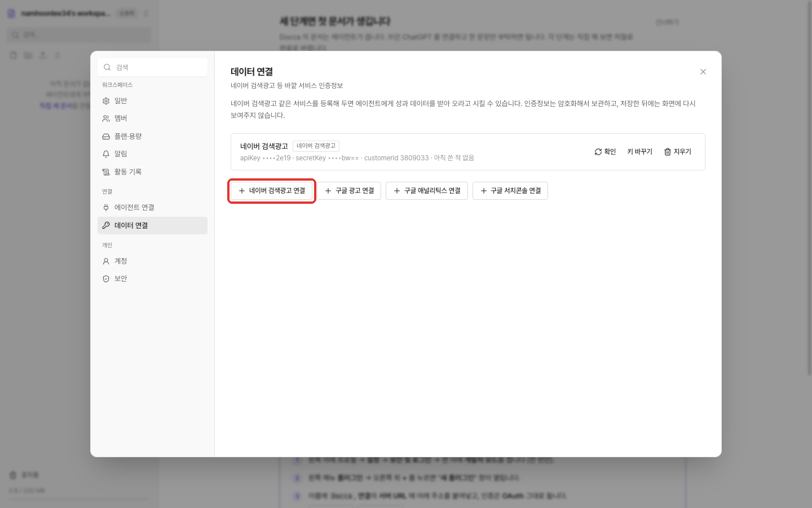Click the people icon beside 멤버
This screenshot has height=508, width=812.
[106, 119]
